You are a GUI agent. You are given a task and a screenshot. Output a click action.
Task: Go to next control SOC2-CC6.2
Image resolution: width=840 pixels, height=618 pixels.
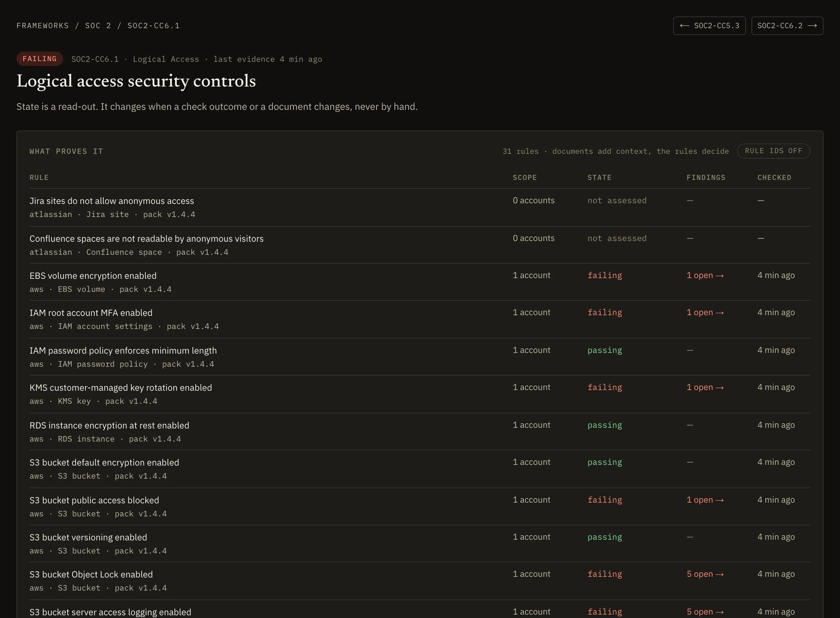point(787,26)
